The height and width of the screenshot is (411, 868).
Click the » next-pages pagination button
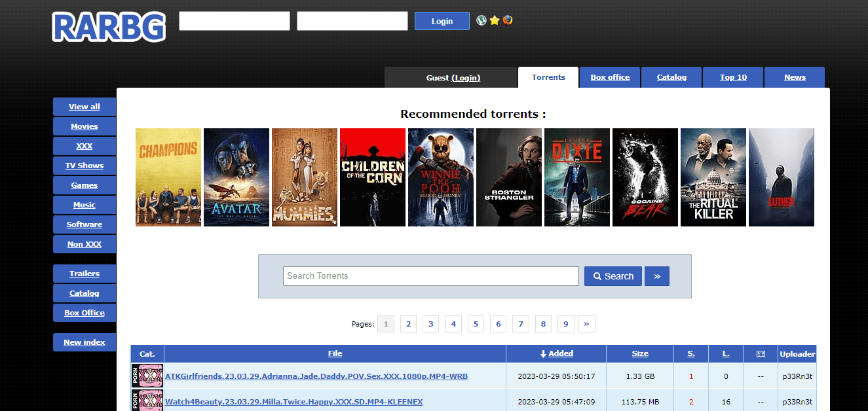pos(586,324)
